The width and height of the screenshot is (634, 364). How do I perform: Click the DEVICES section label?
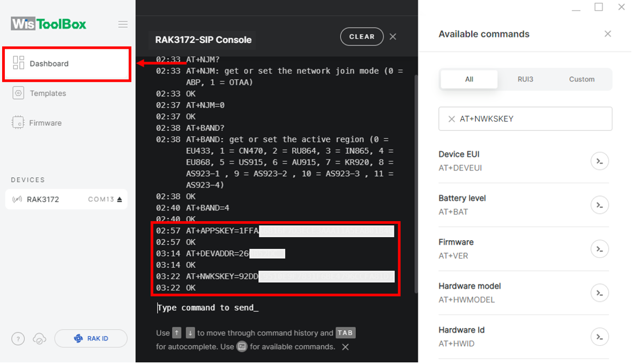28,180
